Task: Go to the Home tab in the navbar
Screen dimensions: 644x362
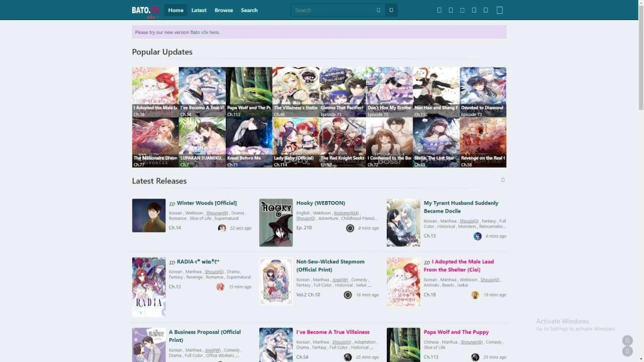Action: (176, 10)
